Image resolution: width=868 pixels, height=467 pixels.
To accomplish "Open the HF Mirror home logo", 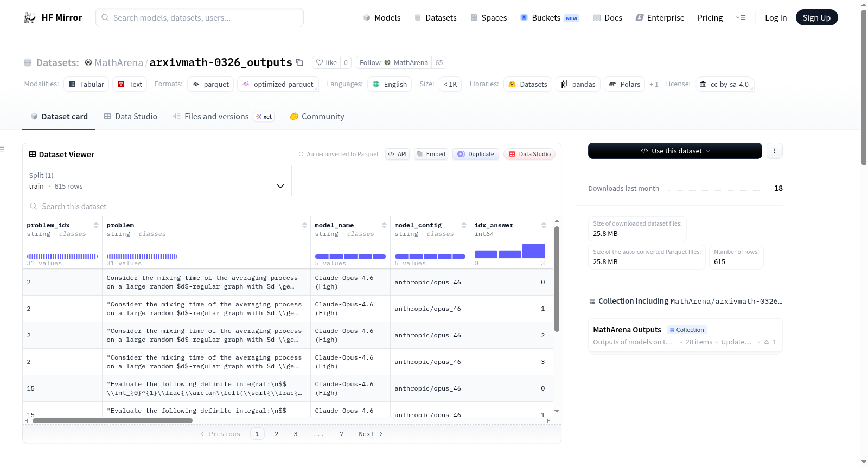I will tap(53, 17).
